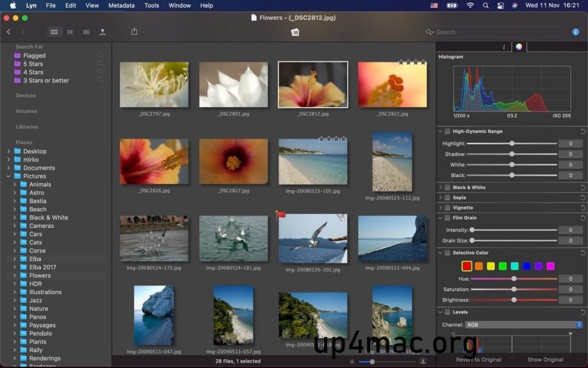The height and width of the screenshot is (368, 588).
Task: Toggle the Film Grain effect on
Action: pyautogui.click(x=448, y=218)
